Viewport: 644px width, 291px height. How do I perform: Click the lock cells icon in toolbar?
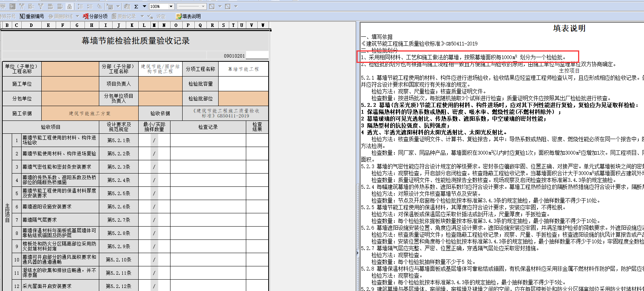(69, 6)
